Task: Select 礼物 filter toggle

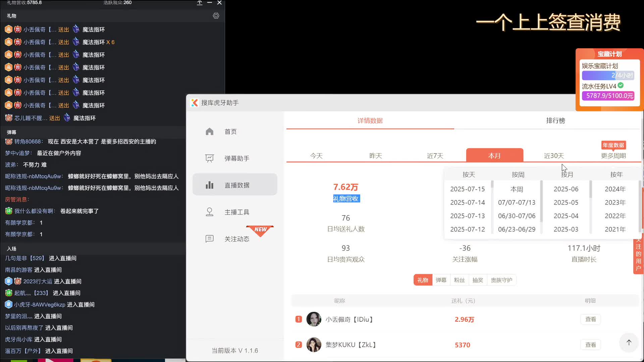Action: coord(423,280)
